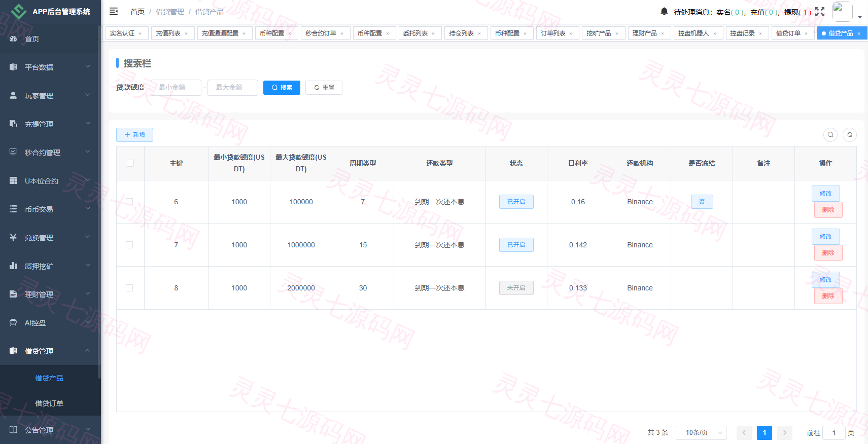
Task: Open 借贷产品 in the sidebar submenu
Action: [49, 378]
